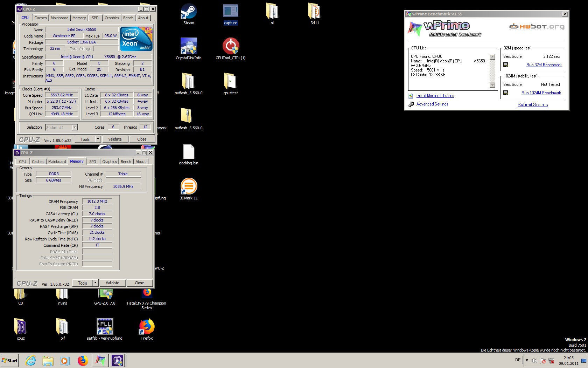Image resolution: width=588 pixels, height=368 pixels.
Task: Open the pif folder icon
Action: click(63, 329)
